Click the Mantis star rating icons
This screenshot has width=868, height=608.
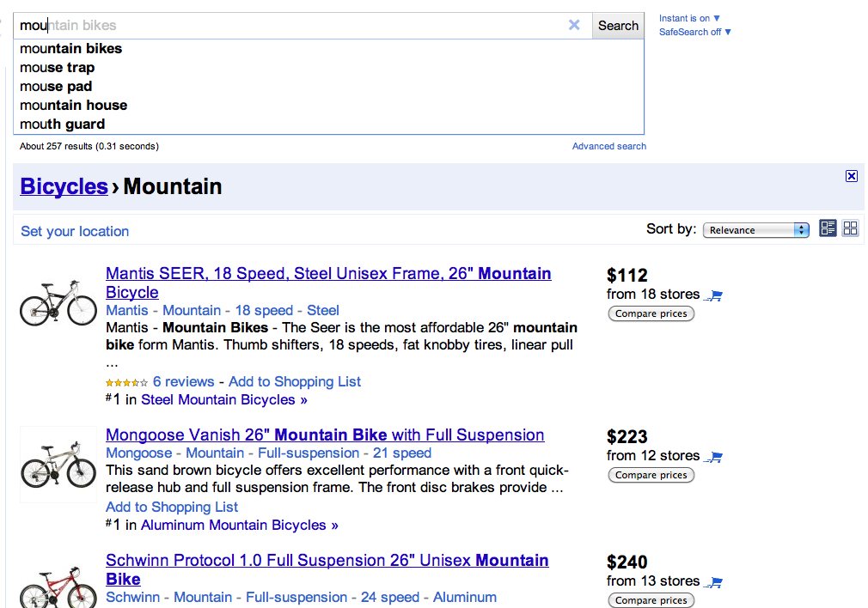tap(127, 382)
